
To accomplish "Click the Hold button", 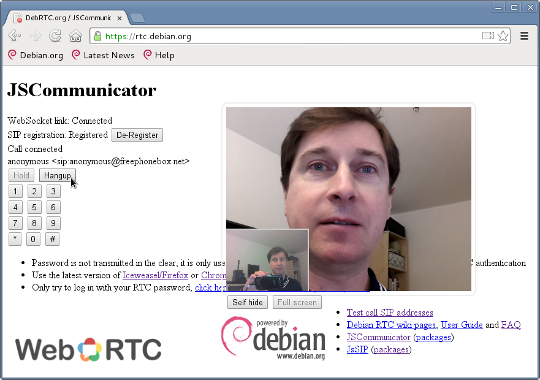I will tap(21, 175).
